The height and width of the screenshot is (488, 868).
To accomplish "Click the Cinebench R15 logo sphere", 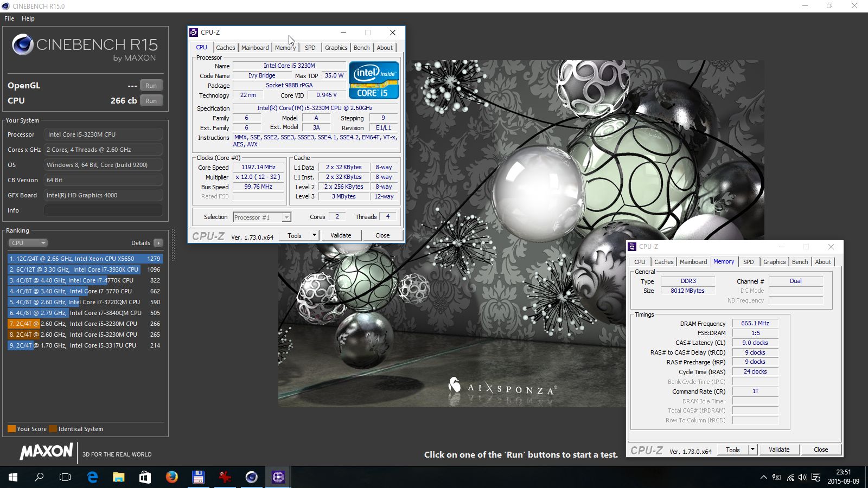I will [x=23, y=44].
